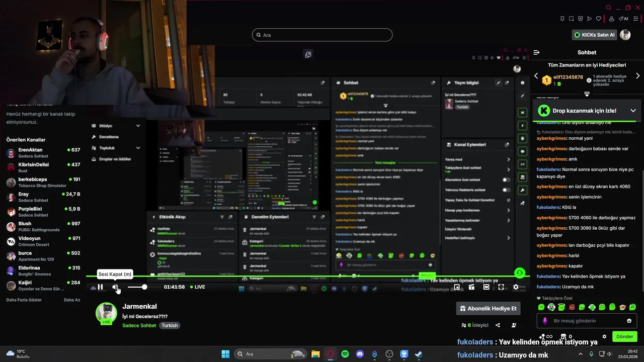Open the player settings gear
This screenshot has width=644, height=362.
pos(516,287)
